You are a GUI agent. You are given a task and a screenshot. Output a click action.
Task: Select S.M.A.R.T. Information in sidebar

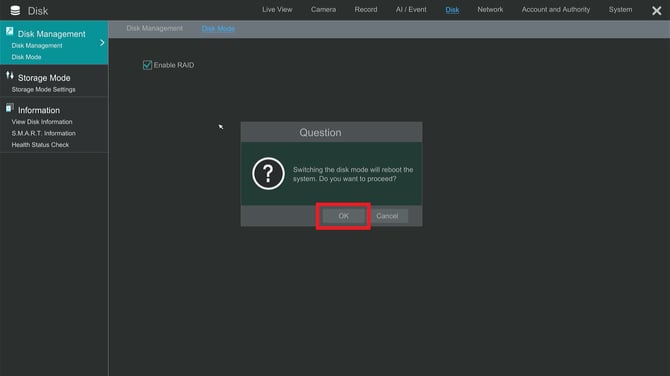pos(44,133)
